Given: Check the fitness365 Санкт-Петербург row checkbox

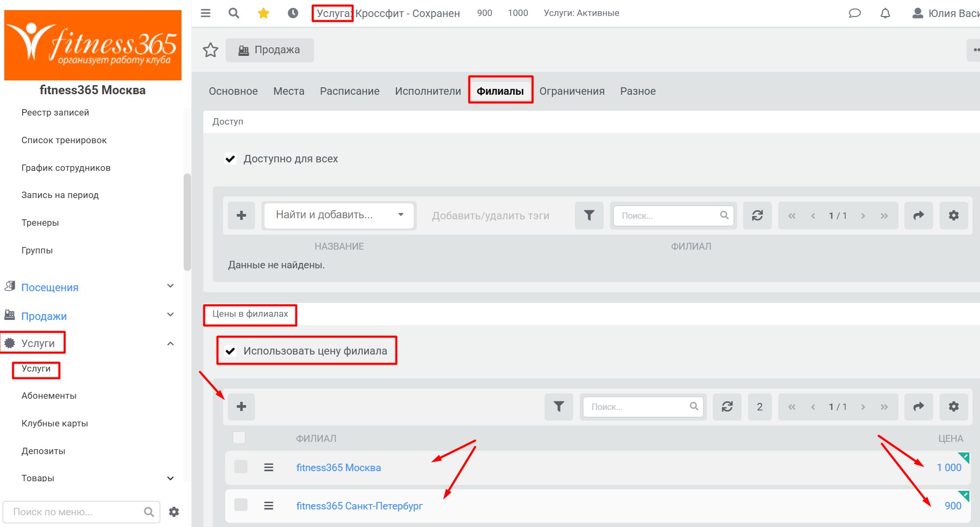Looking at the screenshot, I should coord(241,505).
